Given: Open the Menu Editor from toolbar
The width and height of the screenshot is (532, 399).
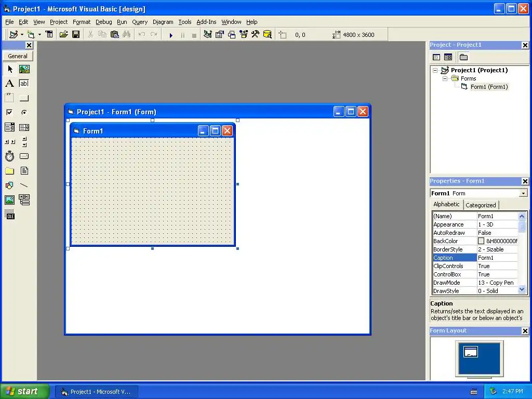Looking at the screenshot, I should pyautogui.click(x=49, y=34).
